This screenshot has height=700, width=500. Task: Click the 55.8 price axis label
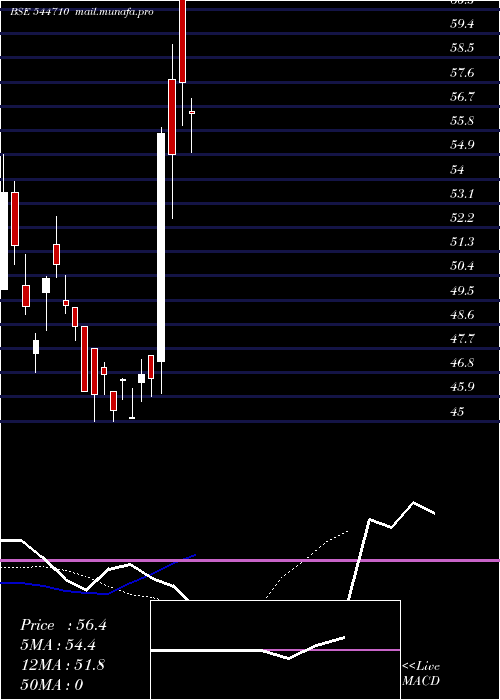click(x=462, y=121)
